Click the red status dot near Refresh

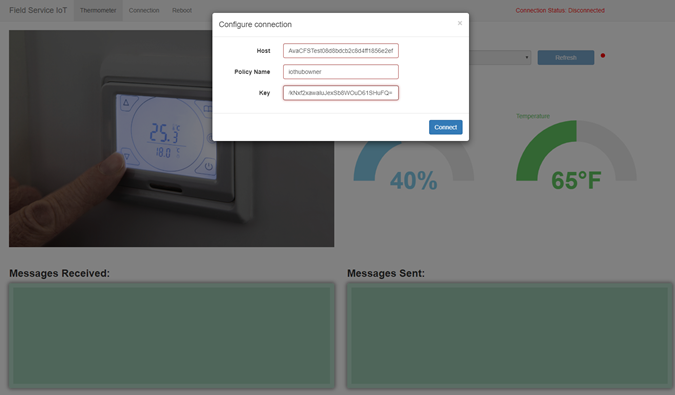click(x=603, y=56)
